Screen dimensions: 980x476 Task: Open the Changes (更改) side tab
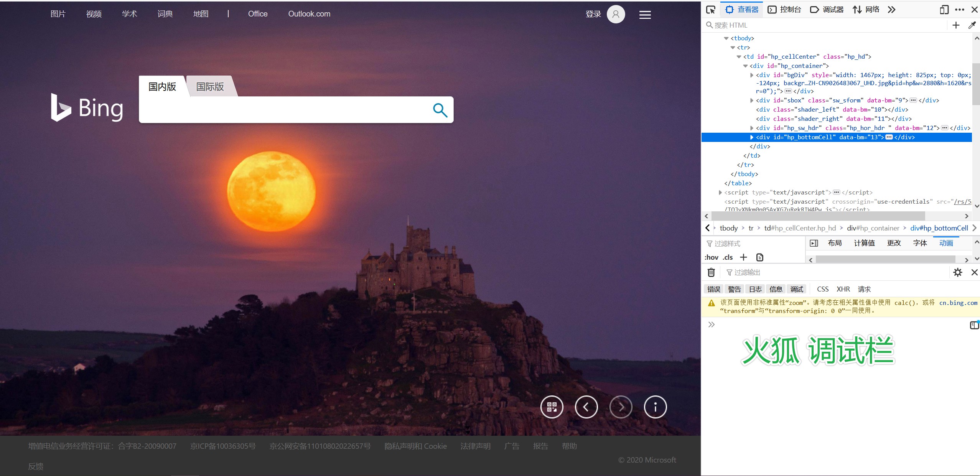(894, 243)
